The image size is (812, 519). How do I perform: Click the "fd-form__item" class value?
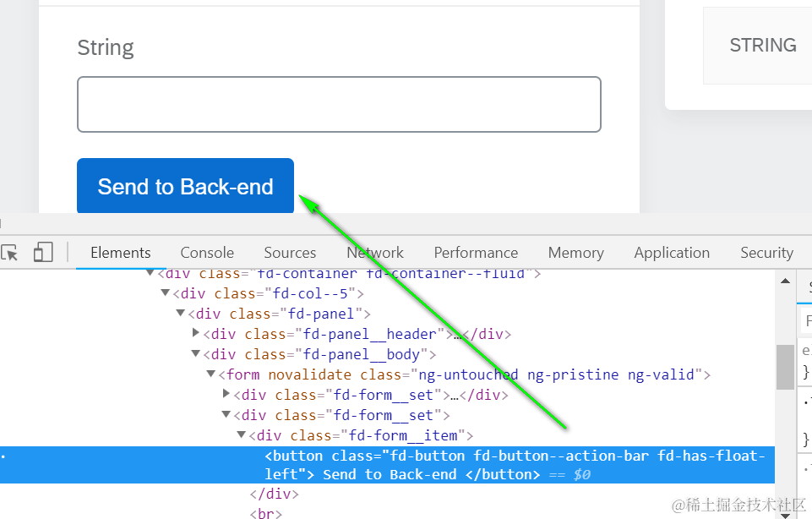(403, 435)
